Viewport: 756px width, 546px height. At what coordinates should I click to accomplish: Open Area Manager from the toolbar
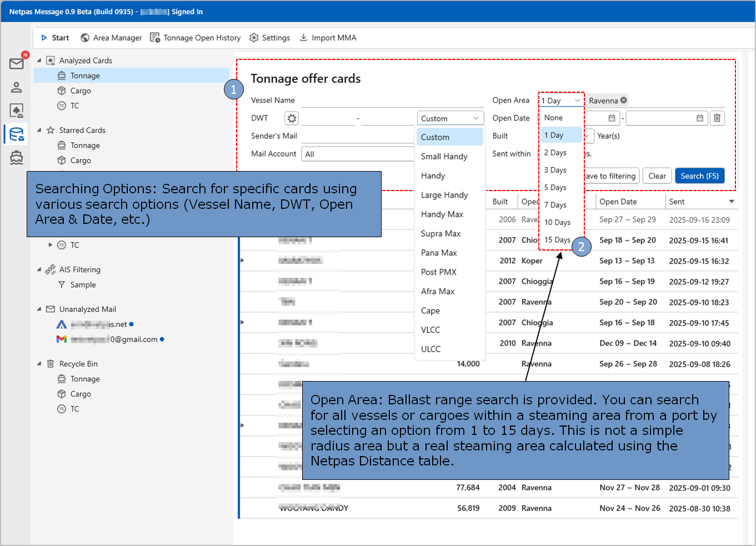click(112, 38)
